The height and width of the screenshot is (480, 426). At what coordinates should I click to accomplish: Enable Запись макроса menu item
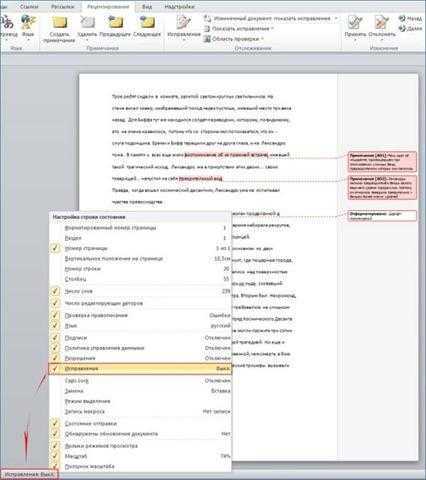pyautogui.click(x=140, y=411)
